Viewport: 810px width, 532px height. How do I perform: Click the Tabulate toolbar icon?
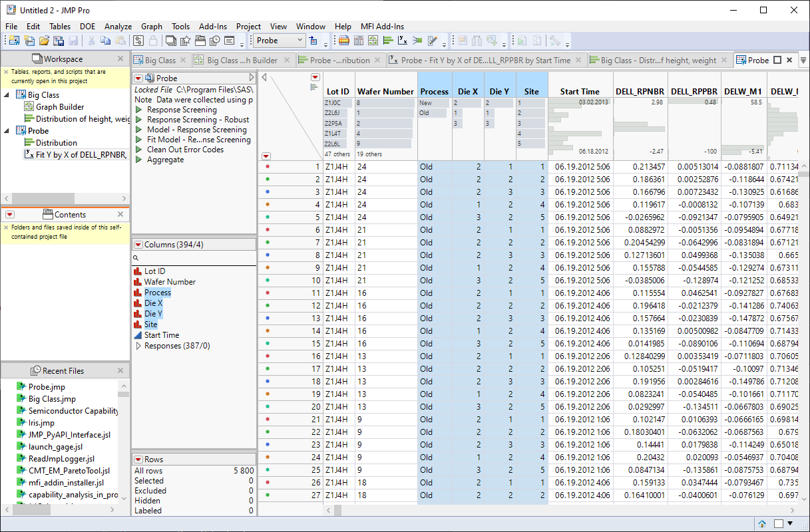click(x=358, y=41)
